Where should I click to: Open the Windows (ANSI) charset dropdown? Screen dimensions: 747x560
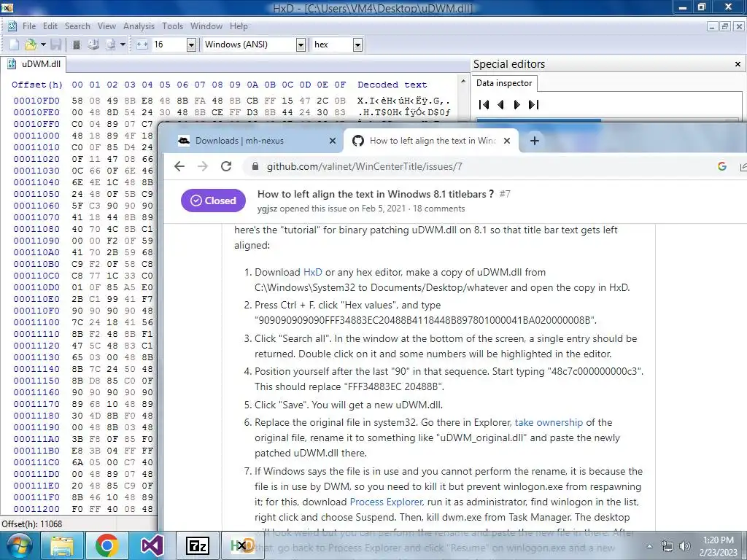pos(301,44)
